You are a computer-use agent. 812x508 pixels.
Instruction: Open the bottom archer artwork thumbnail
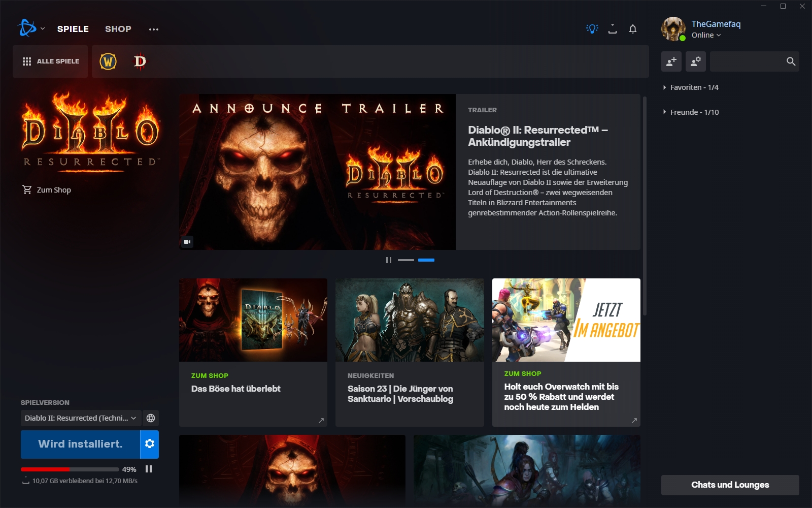(527, 471)
